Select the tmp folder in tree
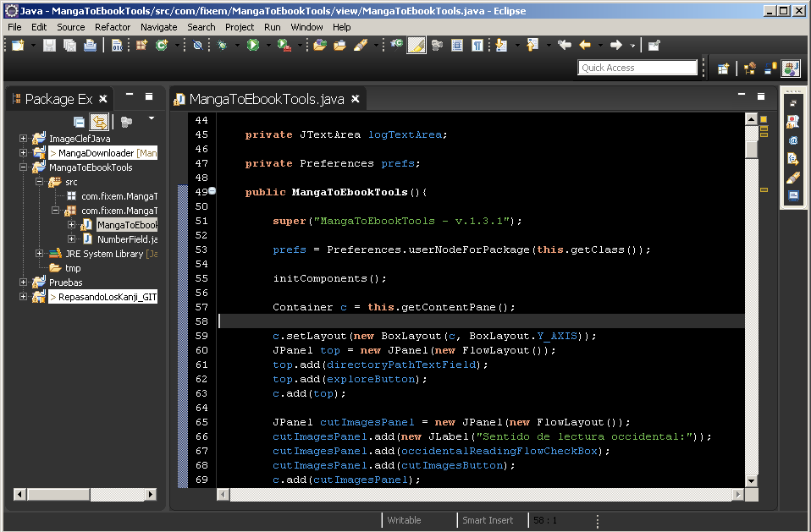811x532 pixels. pyautogui.click(x=73, y=268)
